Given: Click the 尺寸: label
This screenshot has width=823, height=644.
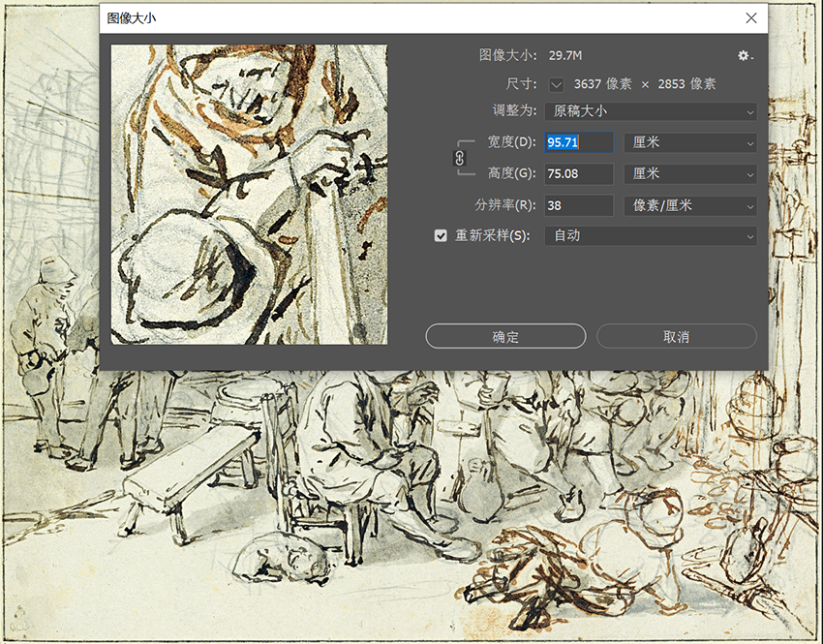Looking at the screenshot, I should click(521, 84).
